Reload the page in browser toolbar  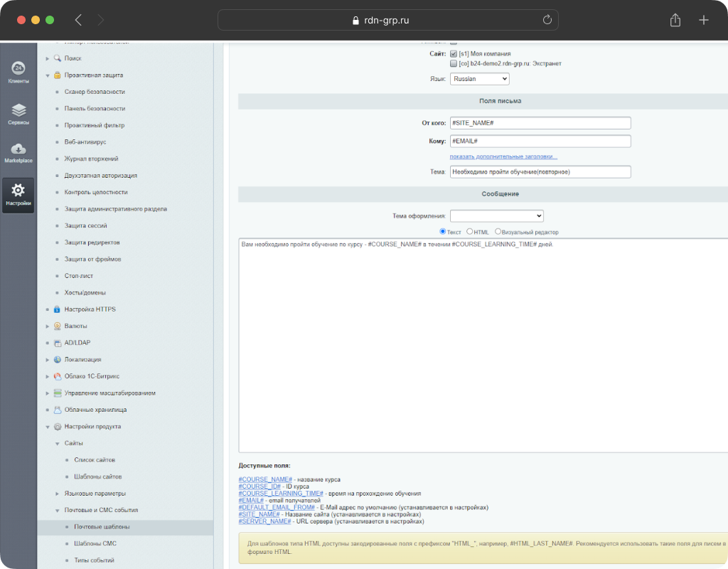pyautogui.click(x=547, y=20)
